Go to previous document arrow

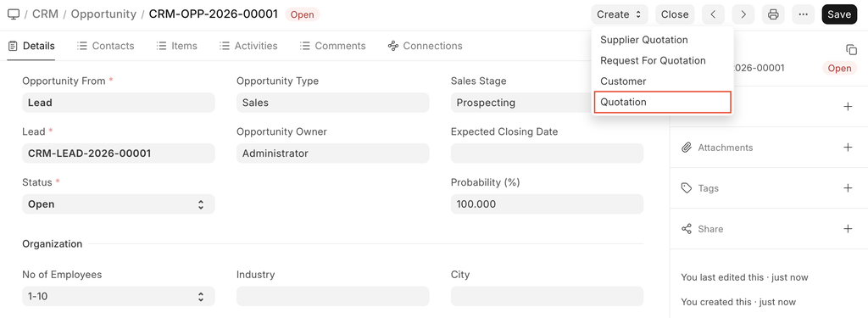pos(714,14)
